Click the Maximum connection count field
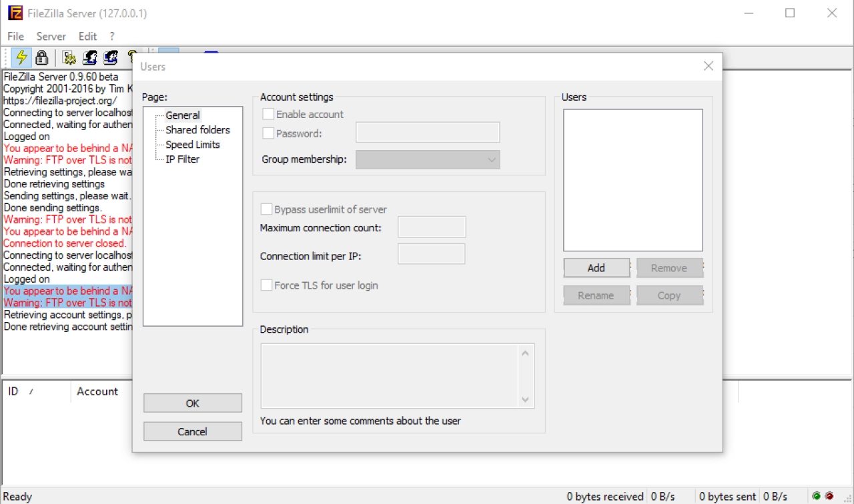Screen dimensions: 854x504 click(432, 227)
